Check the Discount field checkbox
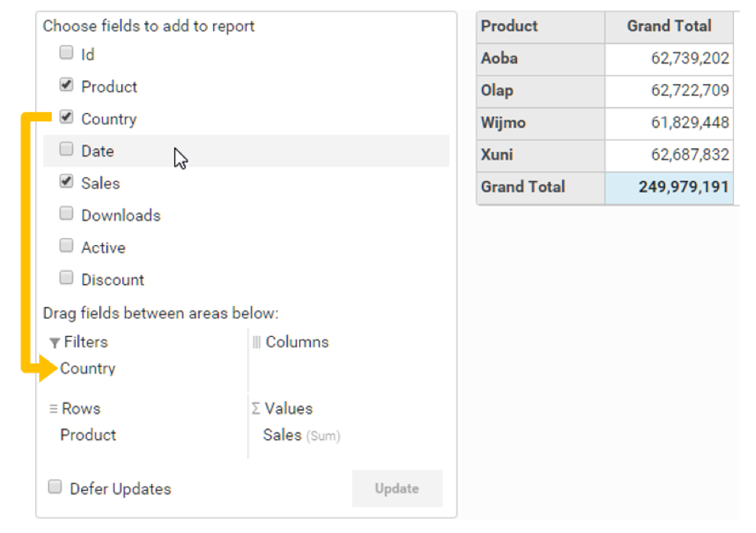The width and height of the screenshot is (756, 533). tap(66, 278)
